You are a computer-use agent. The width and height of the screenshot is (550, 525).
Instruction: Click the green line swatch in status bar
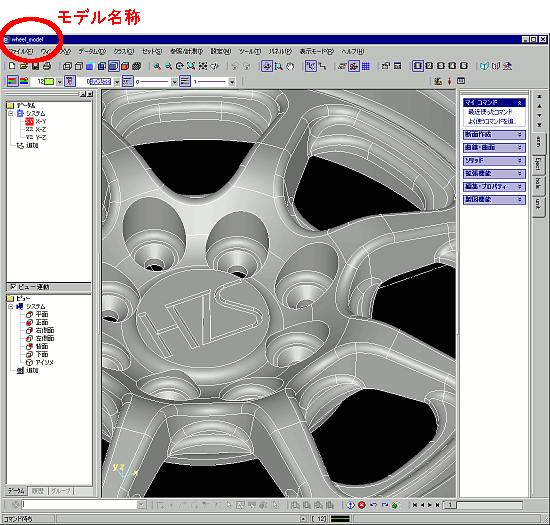(340, 519)
